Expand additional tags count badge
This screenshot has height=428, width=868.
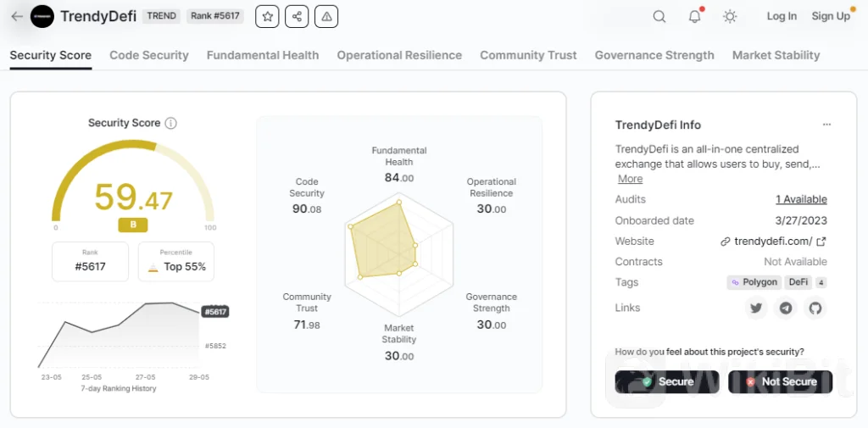[x=821, y=282]
